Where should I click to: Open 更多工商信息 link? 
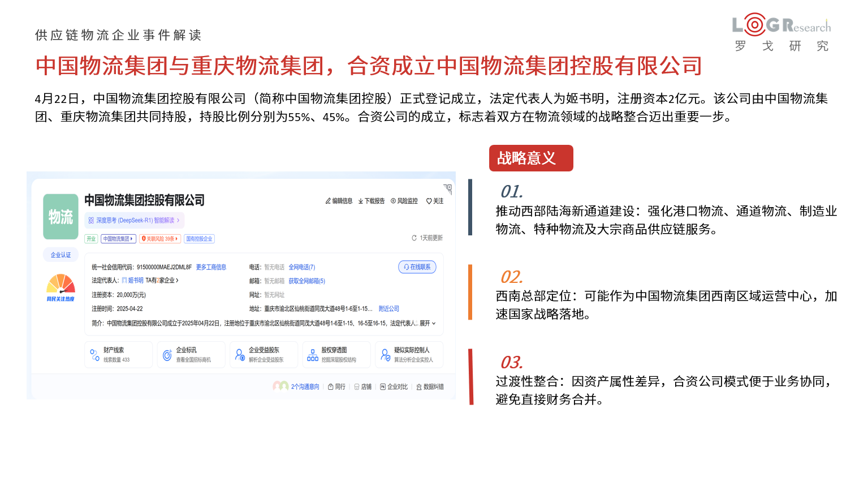point(211,267)
